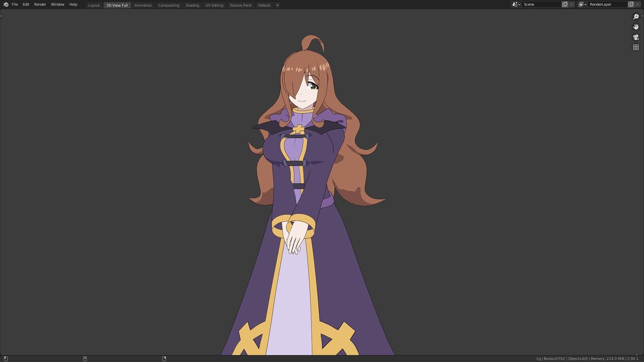Screen dimensions: 644x362
Task: Open the File menu
Action: 15,4
